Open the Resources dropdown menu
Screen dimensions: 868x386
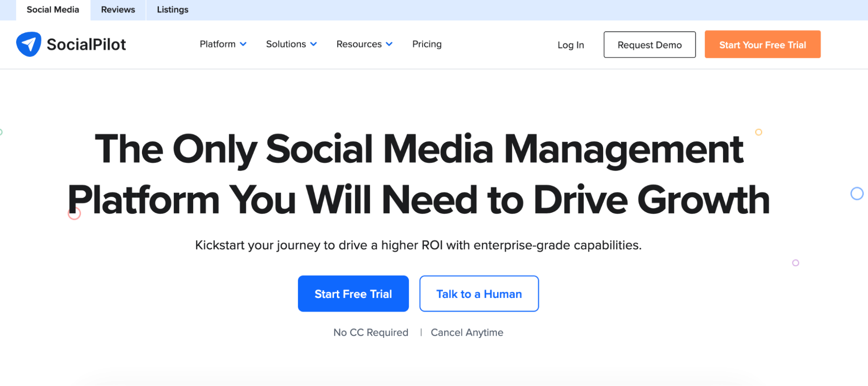[364, 44]
